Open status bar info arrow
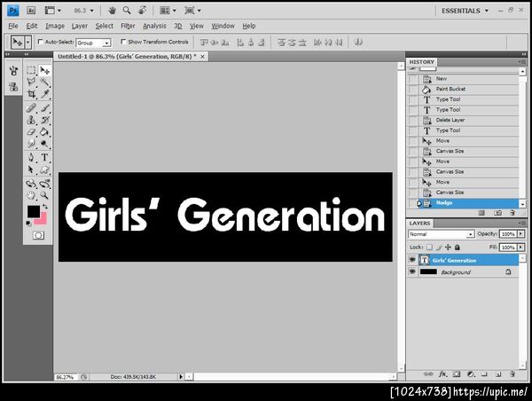 (x=181, y=376)
